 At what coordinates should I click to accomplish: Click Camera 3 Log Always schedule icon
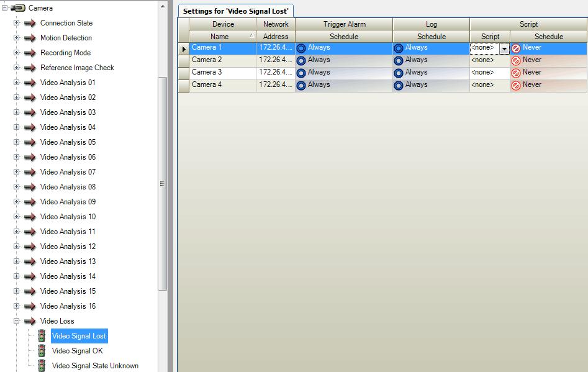coord(399,73)
